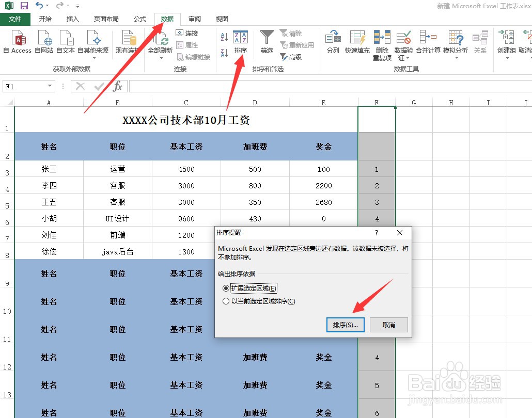Click Properties (属性) in Connections group

(x=187, y=45)
